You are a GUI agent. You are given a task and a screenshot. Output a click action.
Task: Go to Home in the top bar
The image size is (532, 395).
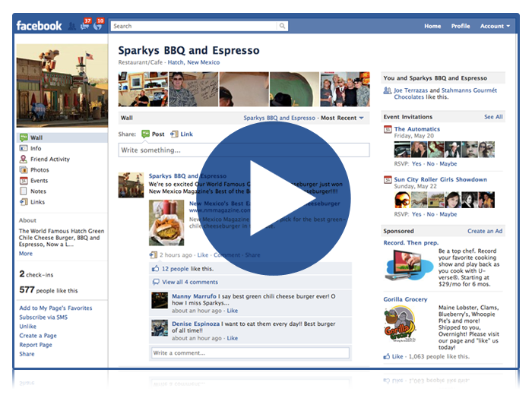tap(432, 26)
